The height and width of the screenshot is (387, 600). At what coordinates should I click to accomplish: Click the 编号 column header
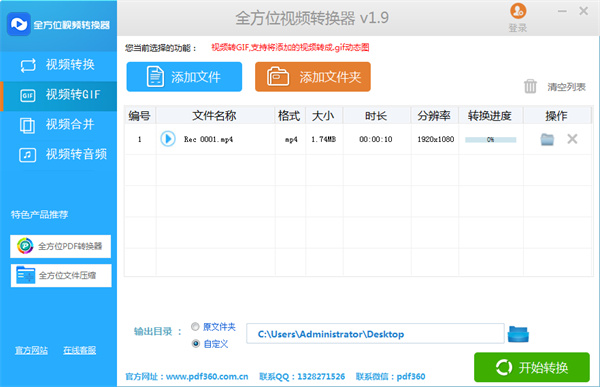point(139,116)
